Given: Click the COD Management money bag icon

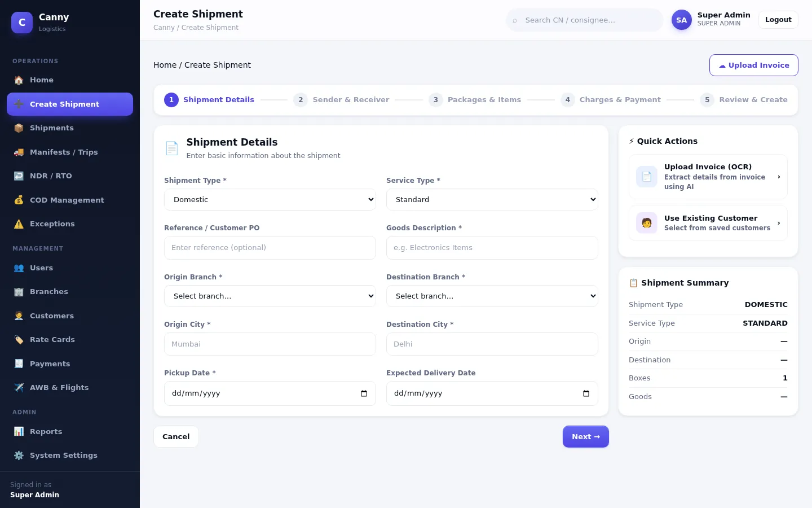Looking at the screenshot, I should tap(19, 200).
